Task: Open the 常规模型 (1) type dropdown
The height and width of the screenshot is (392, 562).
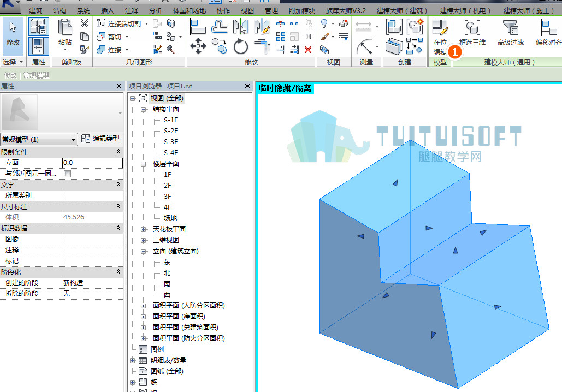Action: (x=39, y=139)
